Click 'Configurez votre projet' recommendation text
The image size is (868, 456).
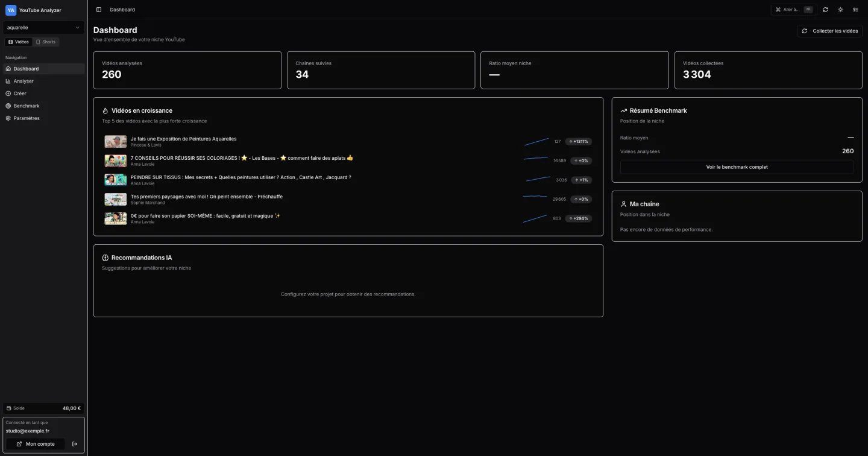tap(348, 294)
